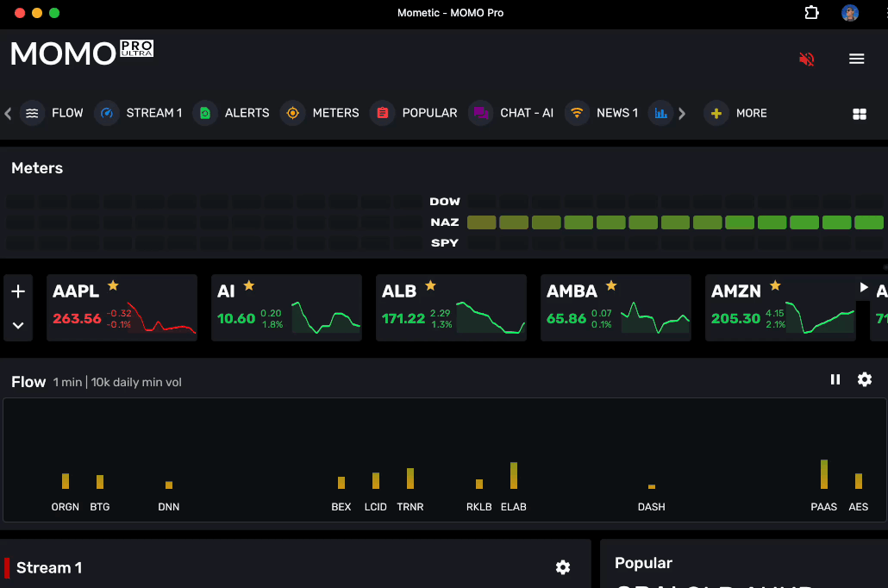Image resolution: width=888 pixels, height=588 pixels.
Task: Click the AMZN price chart
Action: click(x=820, y=317)
